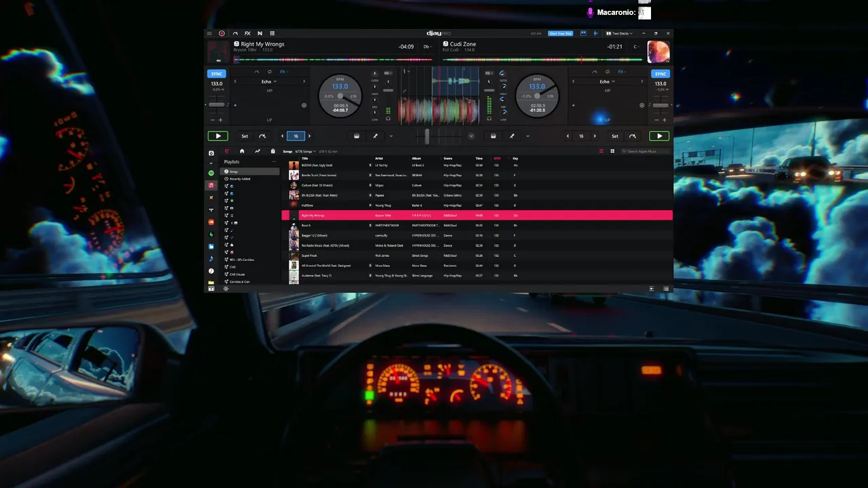Open the Two Decks layout dropdown
Screen dimensions: 868x488
click(x=618, y=33)
